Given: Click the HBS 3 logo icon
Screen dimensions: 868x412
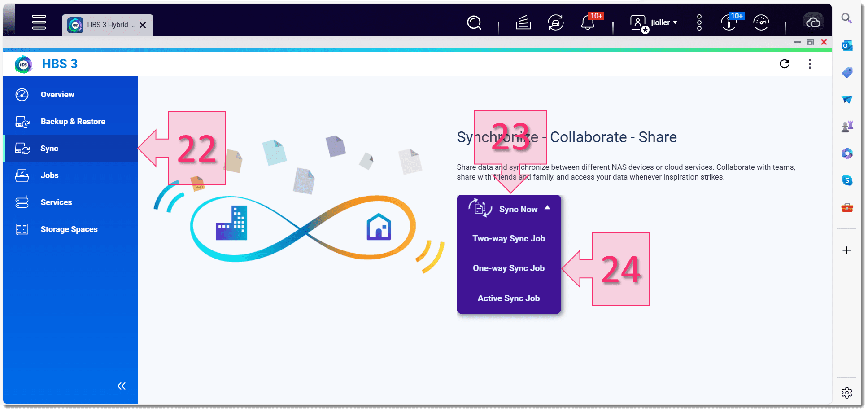Looking at the screenshot, I should tap(23, 65).
